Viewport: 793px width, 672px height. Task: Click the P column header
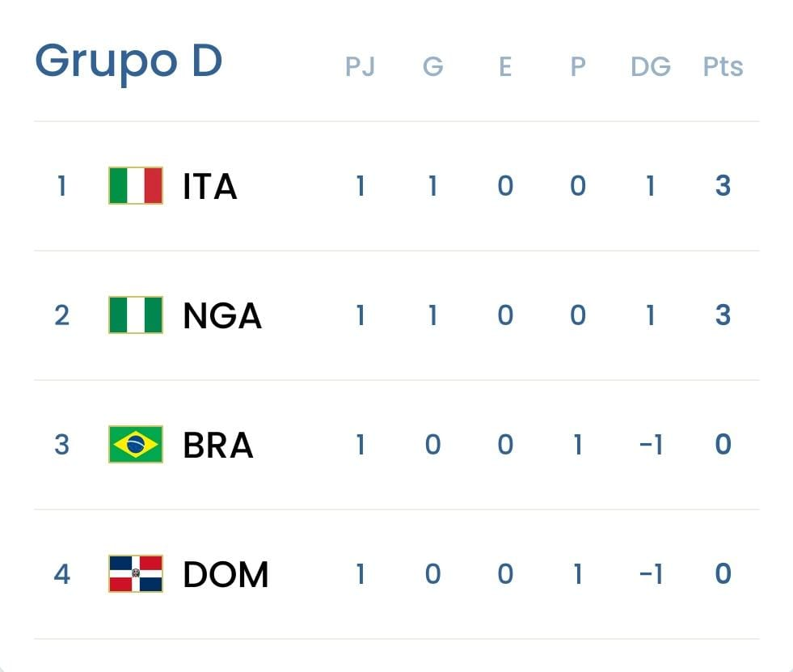pyautogui.click(x=577, y=67)
